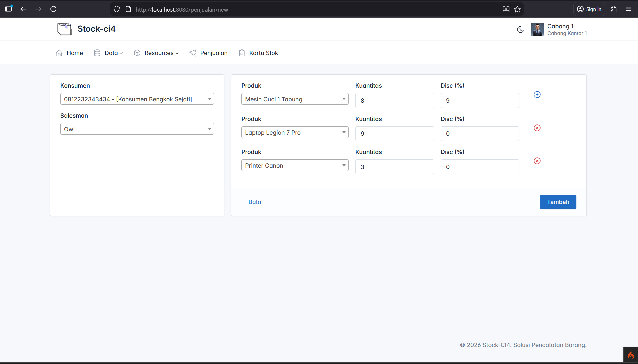This screenshot has height=364, width=638.
Task: Bookmark page with the star icon
Action: click(517, 9)
